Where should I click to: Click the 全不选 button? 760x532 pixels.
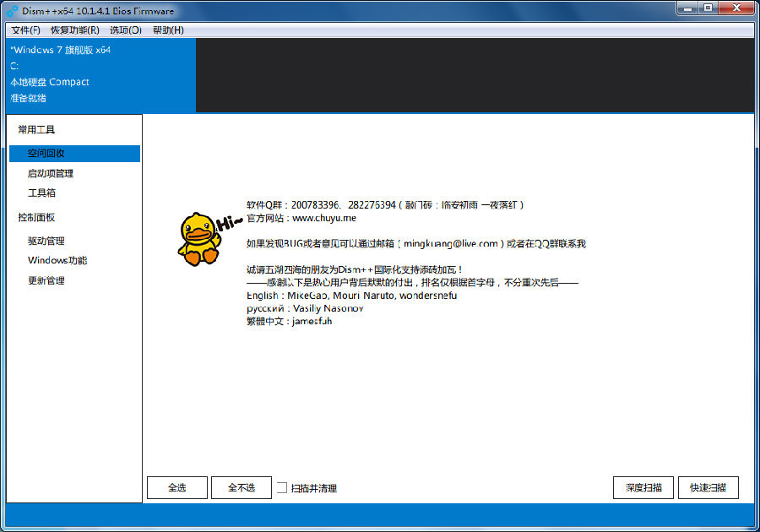click(242, 487)
